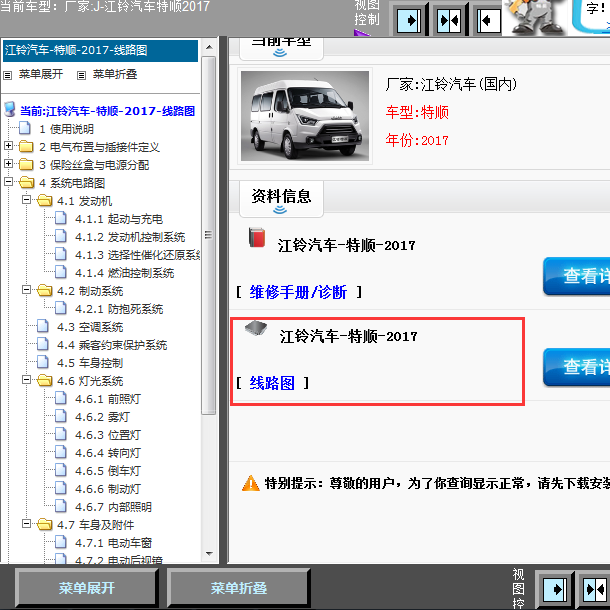Click the sidebar vertical scrollbar thumb
This screenshot has width=610, height=610.
(x=209, y=235)
